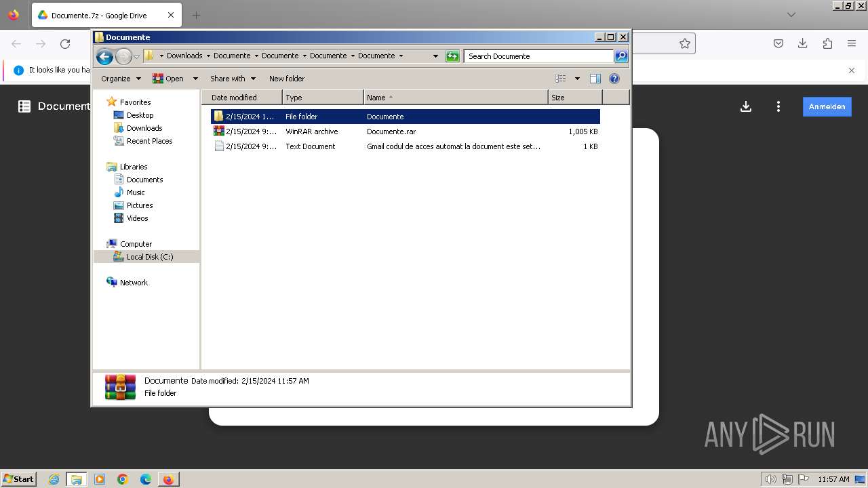Image resolution: width=868 pixels, height=488 pixels.
Task: Select the Documente file folder row
Action: (x=406, y=117)
